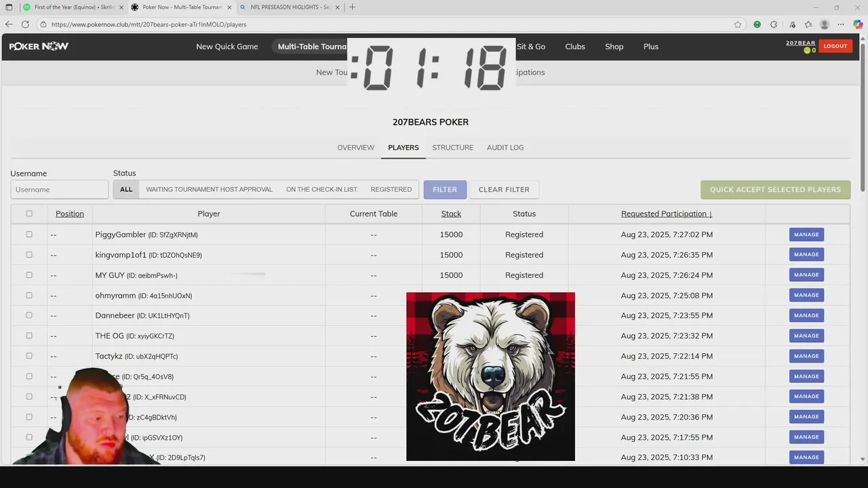Sort table by Stack column

pos(451,213)
